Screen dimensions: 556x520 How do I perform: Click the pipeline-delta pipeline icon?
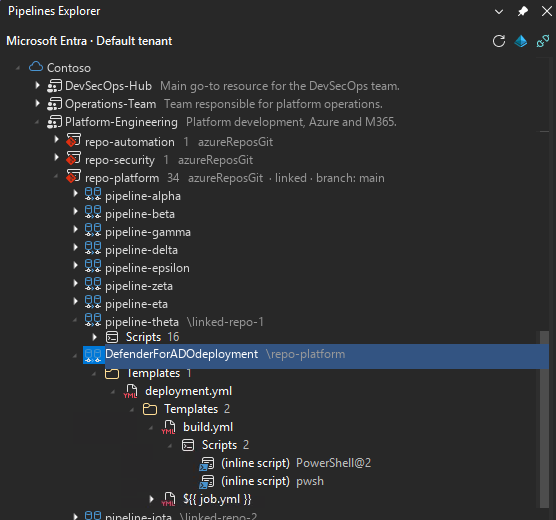(93, 248)
